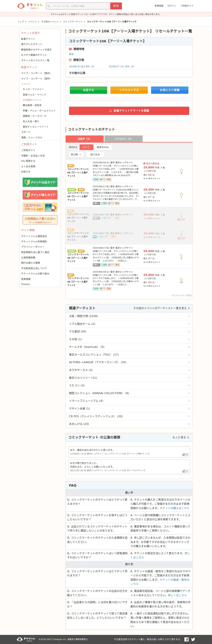
Task: Go to トップ in the breadcrumb
Action: coord(21,22)
